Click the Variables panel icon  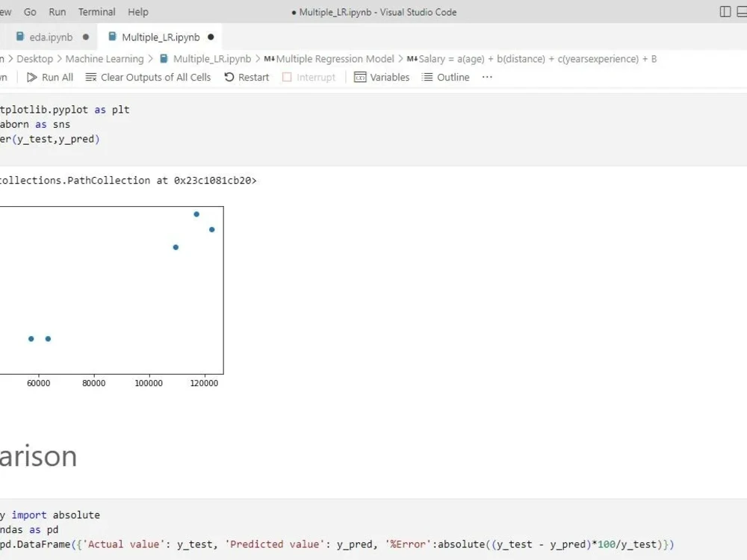[x=360, y=77]
